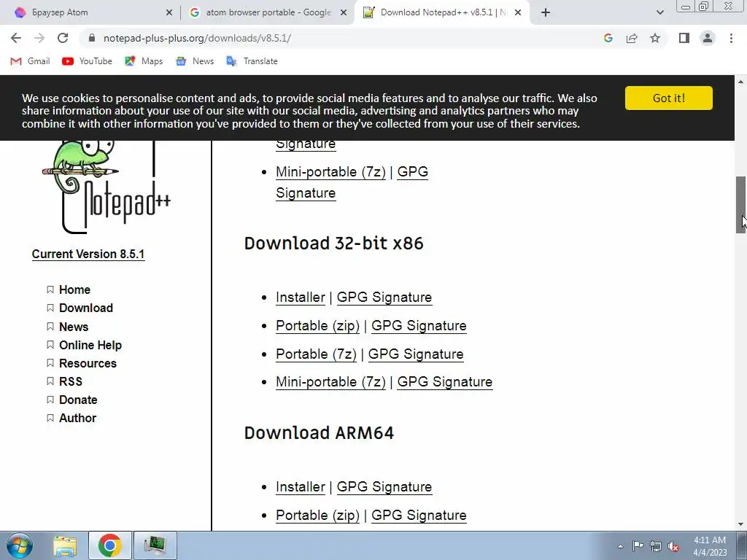Click the Google icon in address bar
Screen dimensions: 747x560
608,38
